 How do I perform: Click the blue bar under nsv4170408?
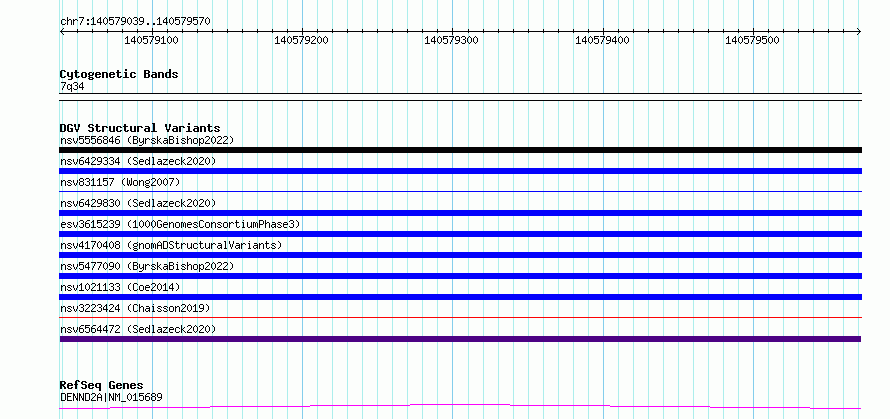coord(461,255)
